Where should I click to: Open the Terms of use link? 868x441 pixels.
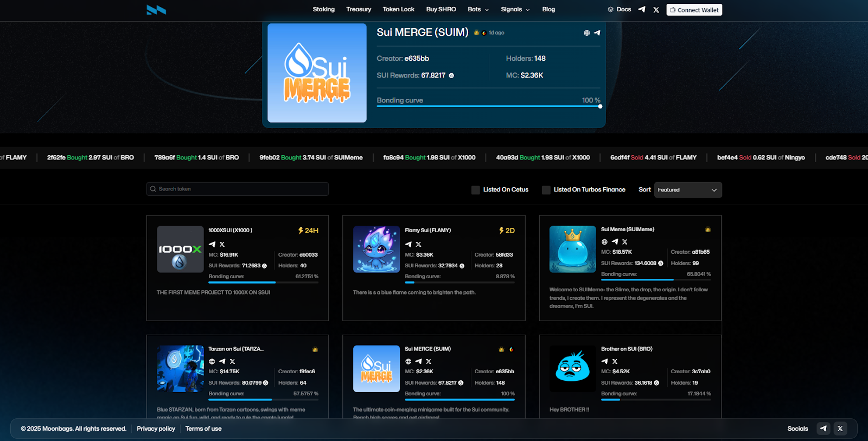[203, 429]
